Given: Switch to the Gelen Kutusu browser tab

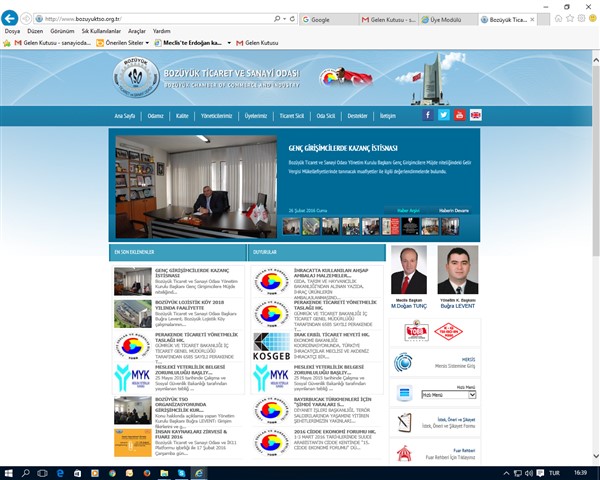Looking at the screenshot, I should pos(389,20).
